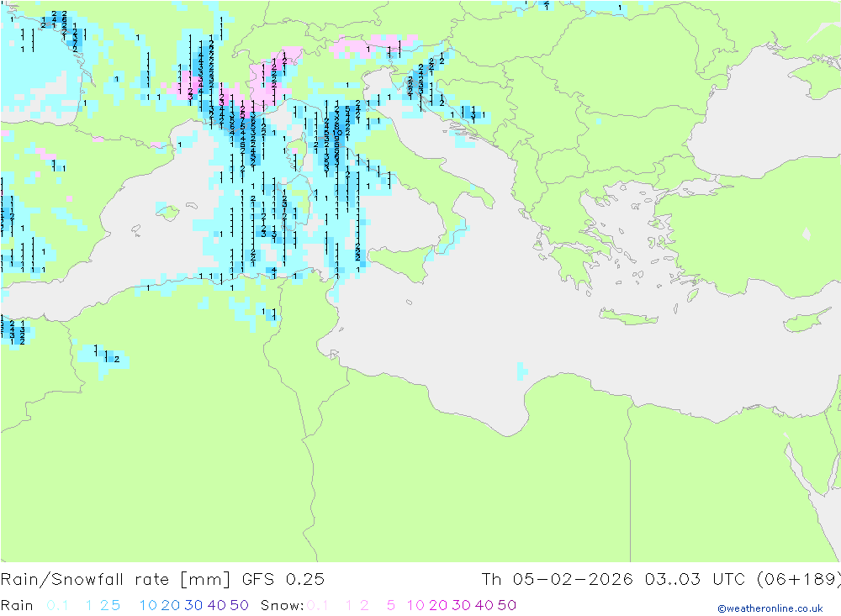Pick the rain legend value 10

pyautogui.click(x=148, y=605)
